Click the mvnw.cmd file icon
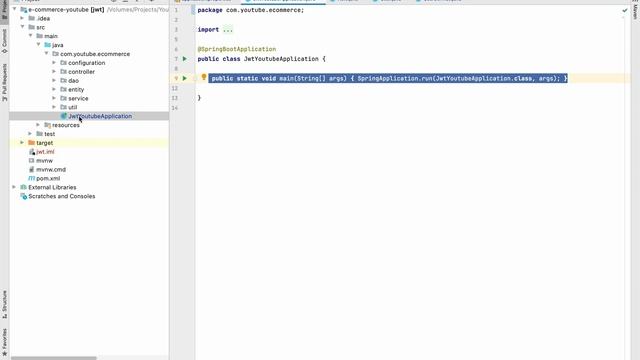640x360 pixels. (31, 169)
